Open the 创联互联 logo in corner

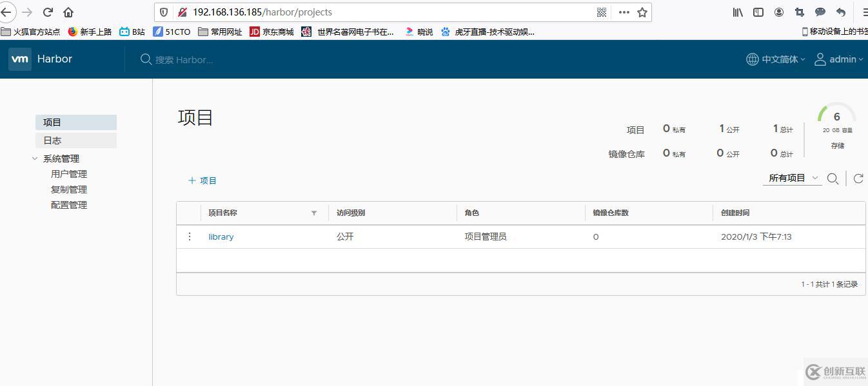point(834,372)
